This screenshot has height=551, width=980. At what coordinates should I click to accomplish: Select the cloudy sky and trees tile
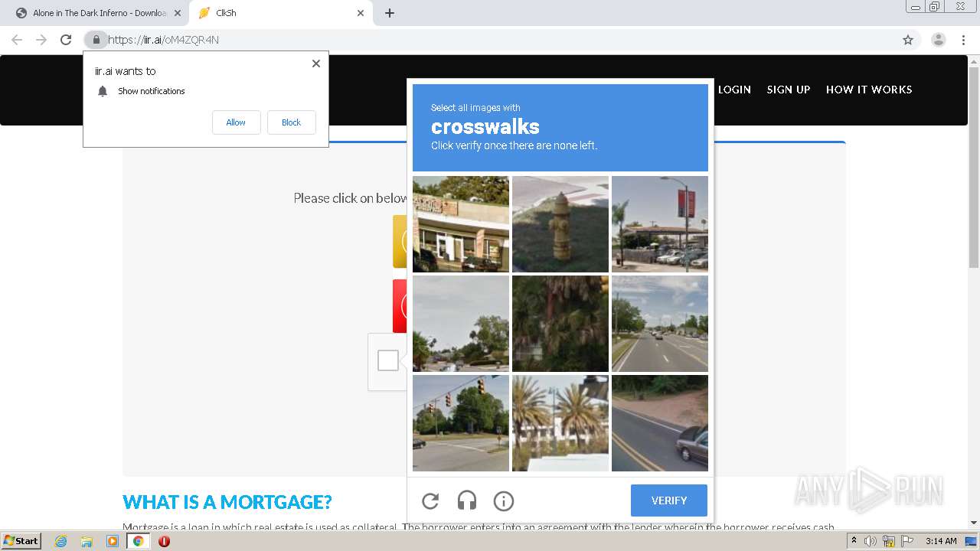[x=461, y=324]
